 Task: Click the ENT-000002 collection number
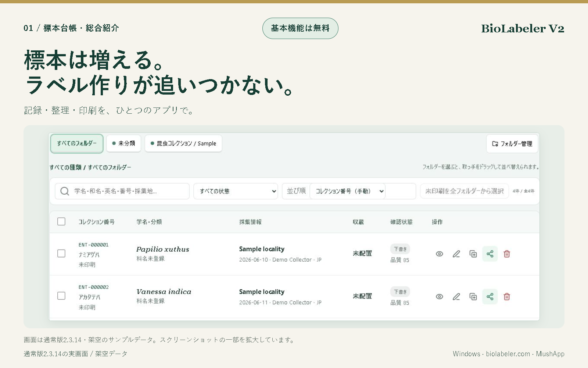(93, 287)
